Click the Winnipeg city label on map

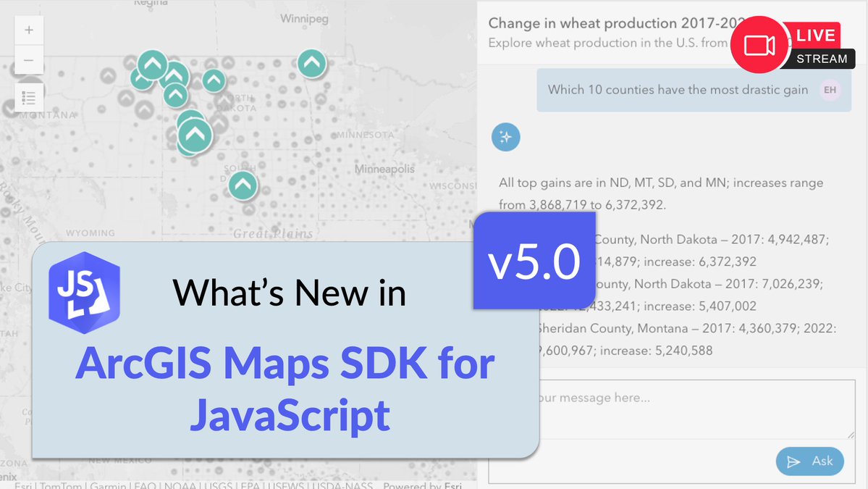(304, 19)
